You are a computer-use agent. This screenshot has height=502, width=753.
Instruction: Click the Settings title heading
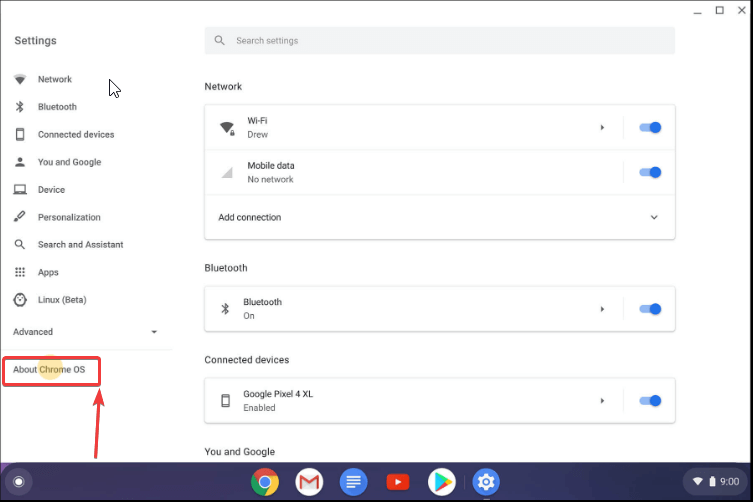pos(35,40)
